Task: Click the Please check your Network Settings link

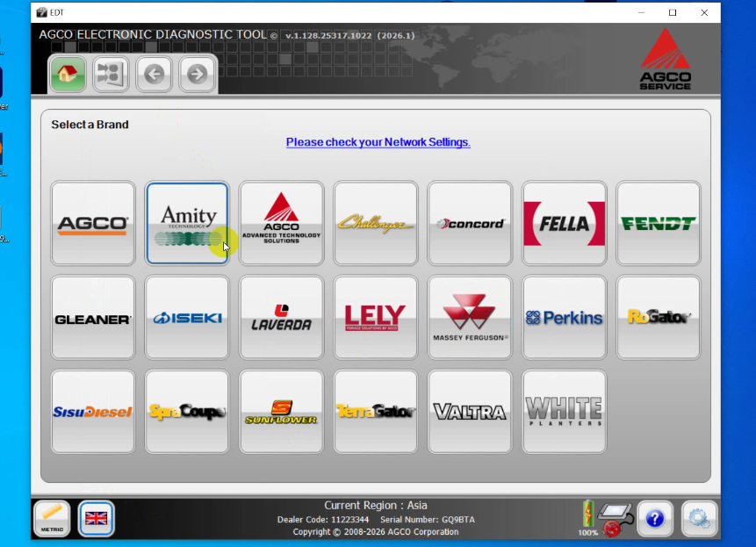Action: pyautogui.click(x=378, y=141)
